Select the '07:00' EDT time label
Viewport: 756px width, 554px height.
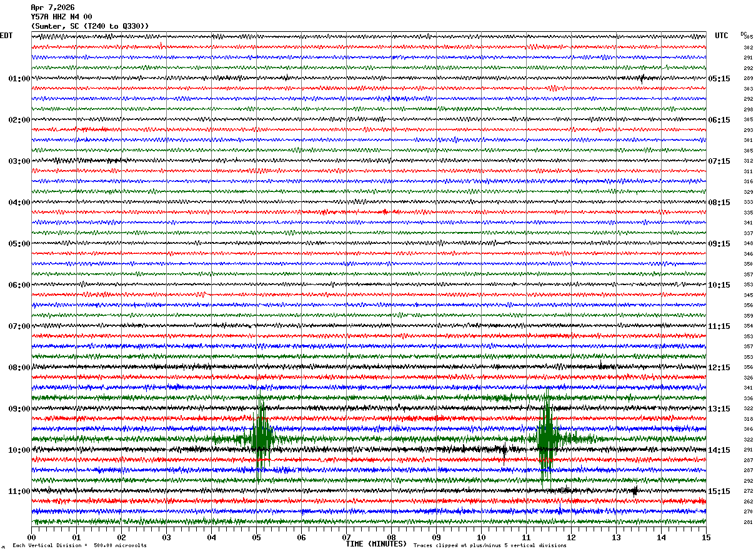pyautogui.click(x=19, y=326)
